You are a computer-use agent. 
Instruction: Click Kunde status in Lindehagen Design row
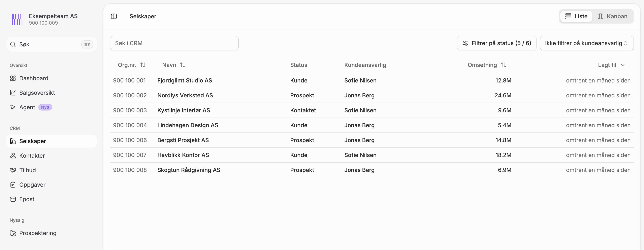tap(299, 125)
